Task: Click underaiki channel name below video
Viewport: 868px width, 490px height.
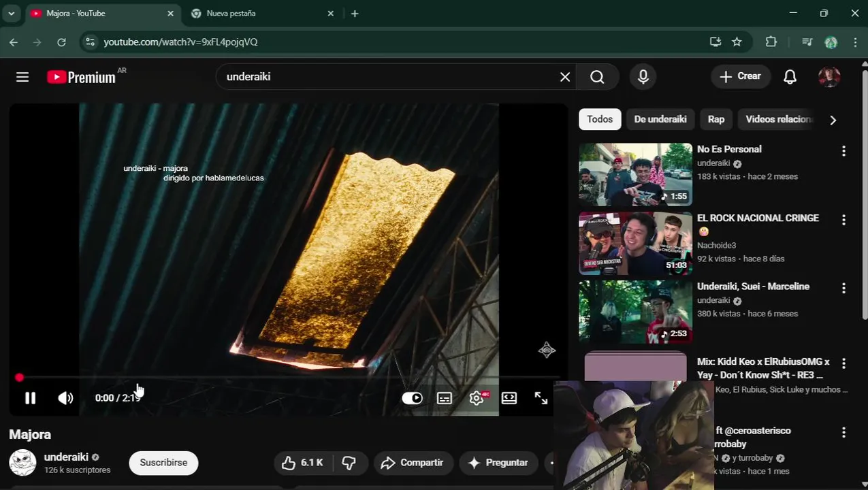Action: click(x=66, y=457)
